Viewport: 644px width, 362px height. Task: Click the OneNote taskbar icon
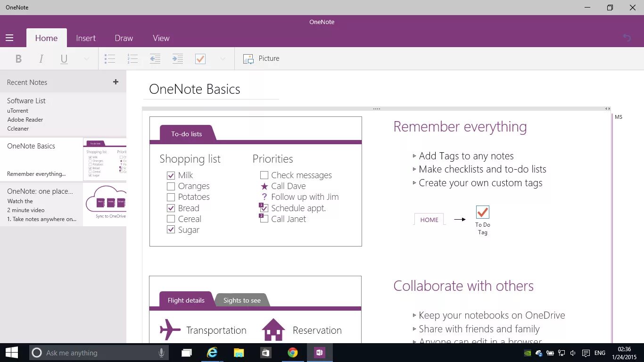click(320, 353)
